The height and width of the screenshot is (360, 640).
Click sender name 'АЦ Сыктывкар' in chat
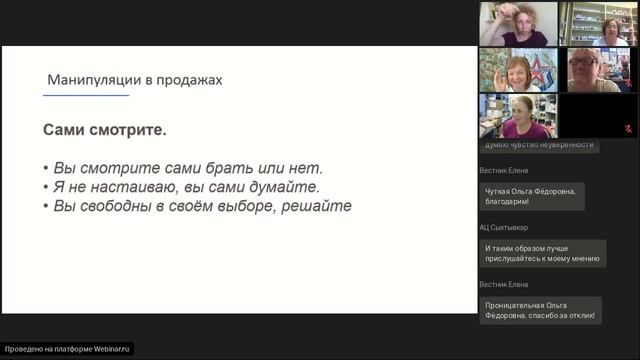(x=504, y=228)
